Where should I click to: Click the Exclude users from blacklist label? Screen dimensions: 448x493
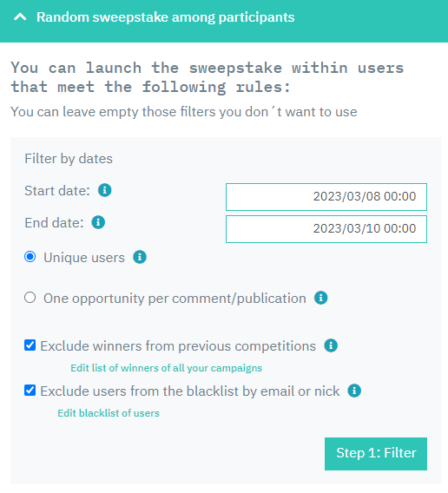click(190, 391)
